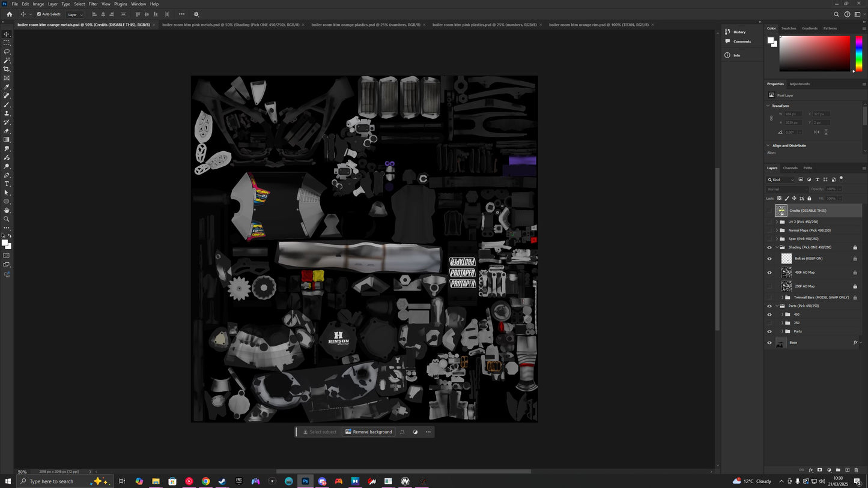
Task: Open the Adjustments tab
Action: (x=800, y=84)
